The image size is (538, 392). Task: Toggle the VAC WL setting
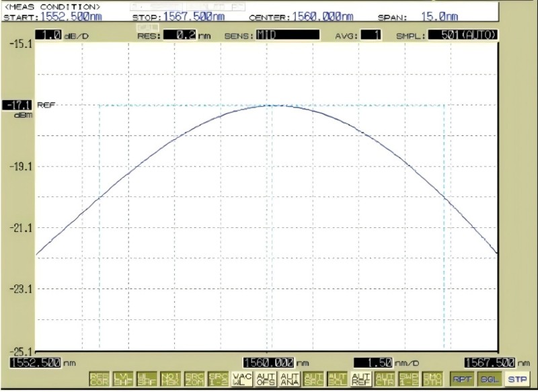pos(242,379)
